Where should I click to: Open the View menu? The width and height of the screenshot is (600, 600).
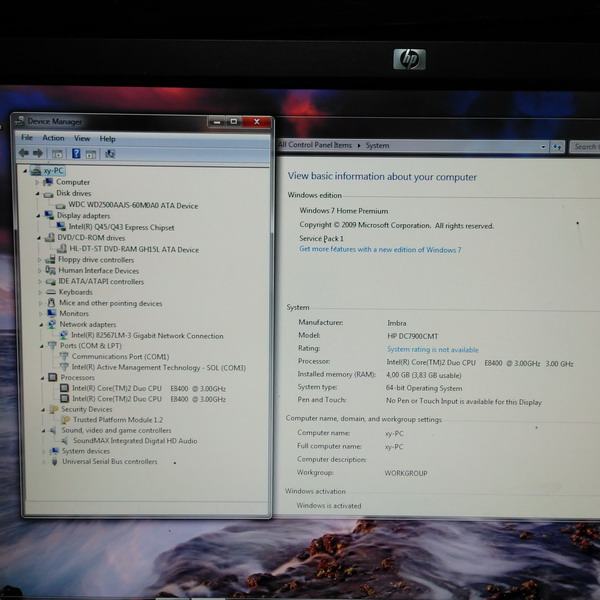coord(82,139)
